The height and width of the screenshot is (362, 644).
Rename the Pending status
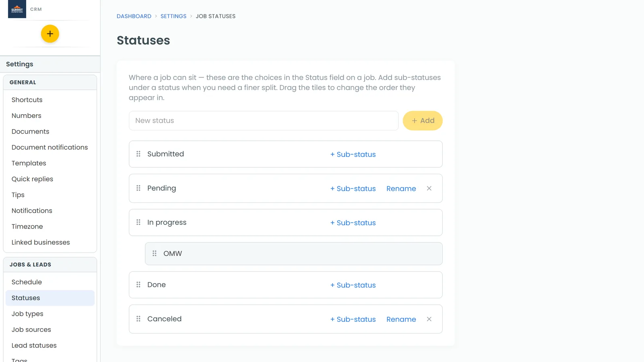point(401,189)
